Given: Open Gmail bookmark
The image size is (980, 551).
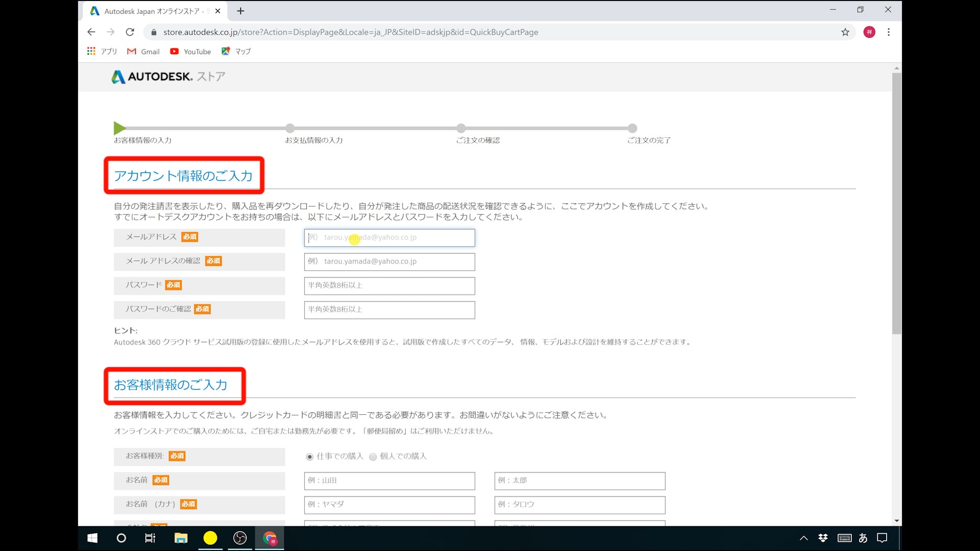Looking at the screenshot, I should [143, 52].
